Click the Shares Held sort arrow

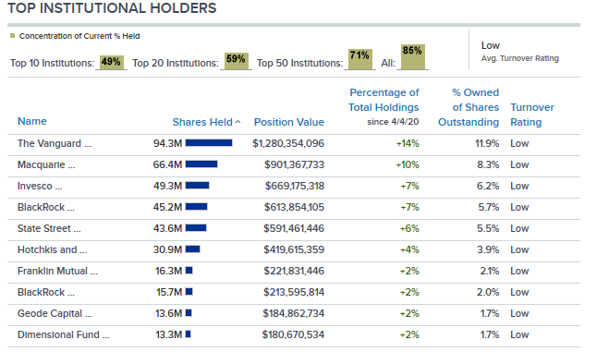point(238,122)
